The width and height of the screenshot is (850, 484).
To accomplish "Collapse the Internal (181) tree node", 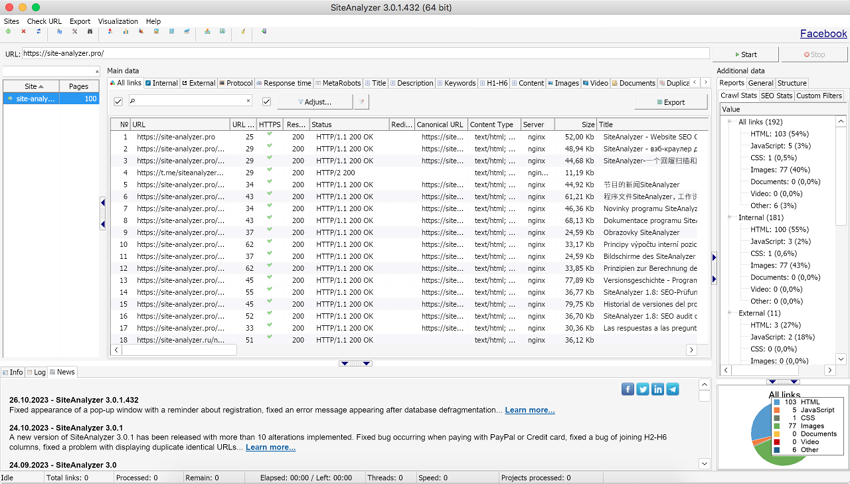I will [730, 217].
